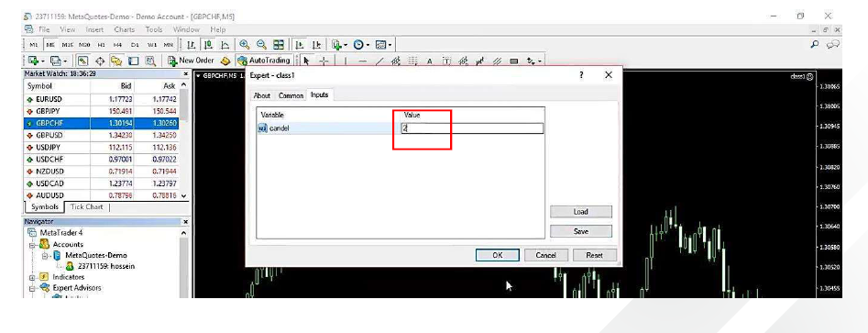Click the Load button
The width and height of the screenshot is (868, 333).
pyautogui.click(x=581, y=212)
